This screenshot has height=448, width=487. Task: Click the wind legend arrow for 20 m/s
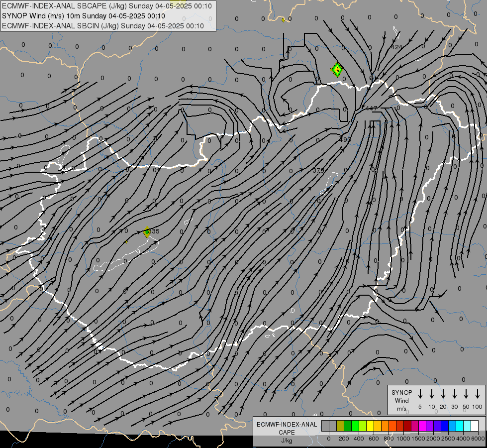tap(443, 394)
